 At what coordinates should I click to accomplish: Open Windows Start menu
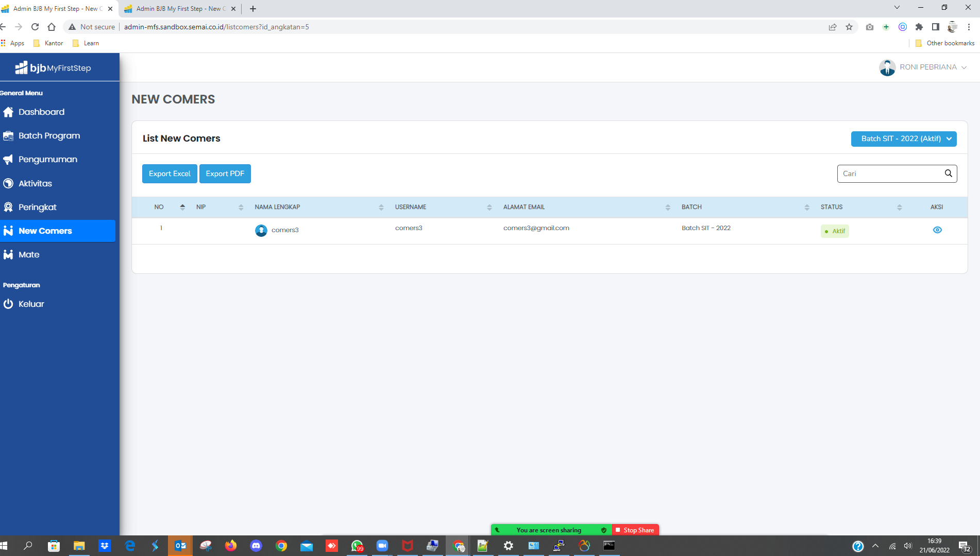(x=4, y=546)
